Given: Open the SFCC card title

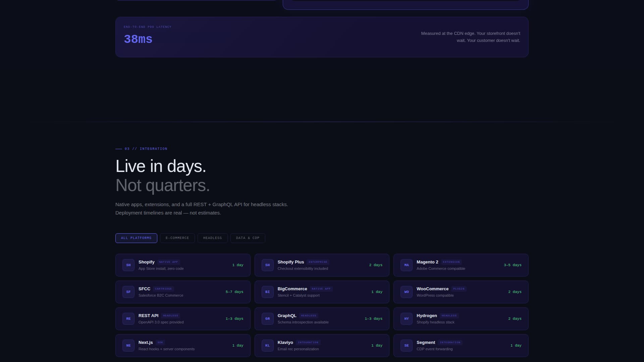Looking at the screenshot, I should tap(144, 289).
